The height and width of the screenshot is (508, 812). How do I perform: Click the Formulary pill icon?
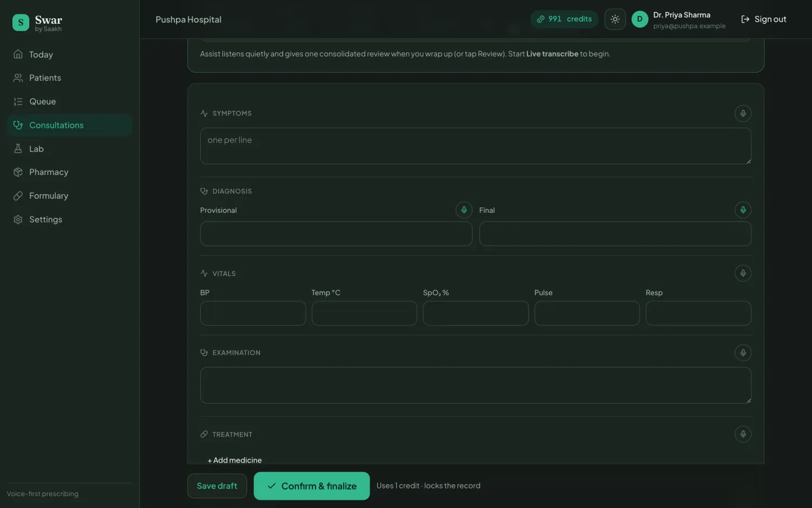pyautogui.click(x=18, y=196)
